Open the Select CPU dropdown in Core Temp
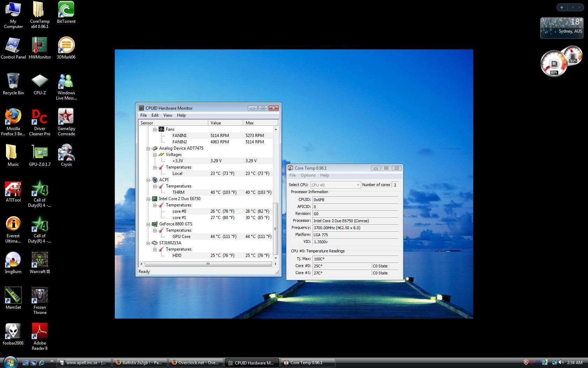This screenshot has height=368, width=588. pos(357,185)
